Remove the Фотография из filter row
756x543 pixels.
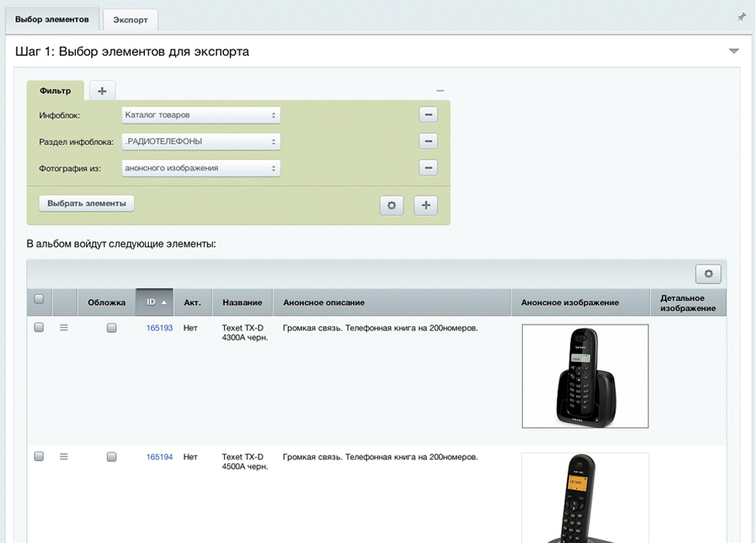(x=428, y=168)
